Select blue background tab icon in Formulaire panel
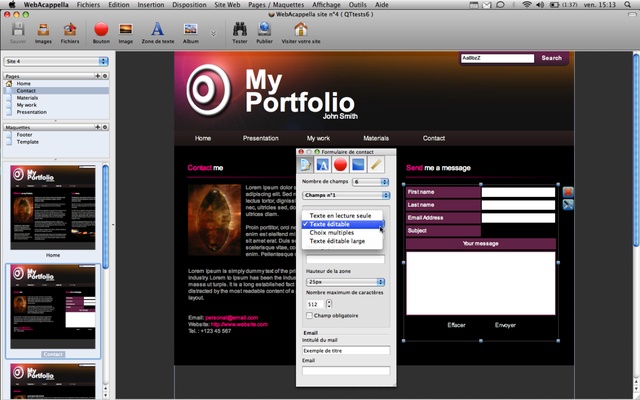 (x=358, y=164)
